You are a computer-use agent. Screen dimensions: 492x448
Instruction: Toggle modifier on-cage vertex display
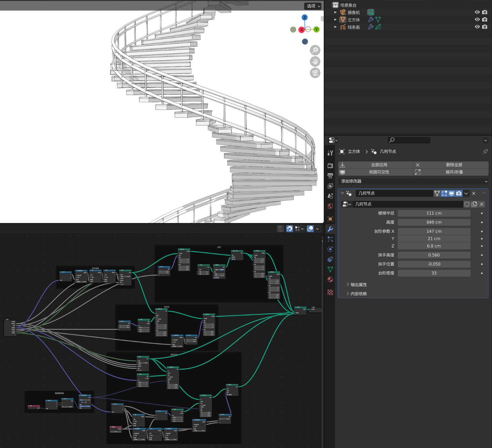(x=437, y=193)
